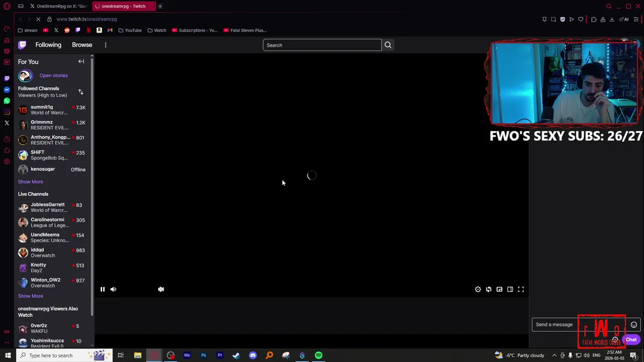Open Opera sidebar WhatsApp icon

7,101
